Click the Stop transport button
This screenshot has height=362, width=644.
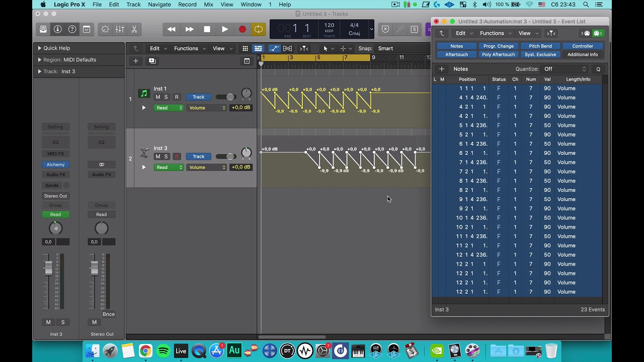207,29
